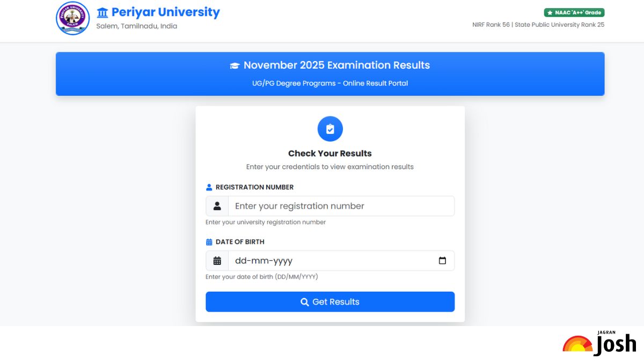Click the star icon on NAAC grade badge
644x362 pixels.
(x=549, y=12)
